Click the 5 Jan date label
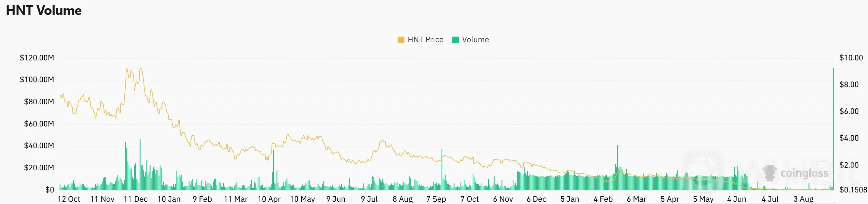Image resolution: width=868 pixels, height=204 pixels. tap(570, 199)
